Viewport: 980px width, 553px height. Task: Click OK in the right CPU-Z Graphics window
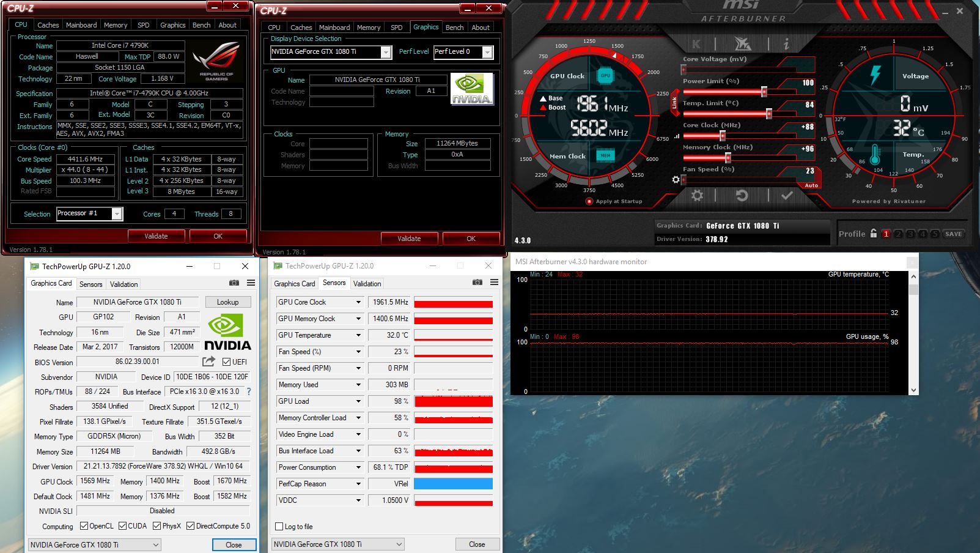471,239
